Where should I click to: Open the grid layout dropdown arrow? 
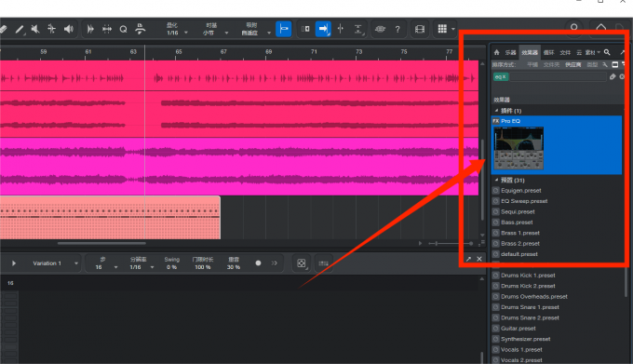[x=453, y=29]
